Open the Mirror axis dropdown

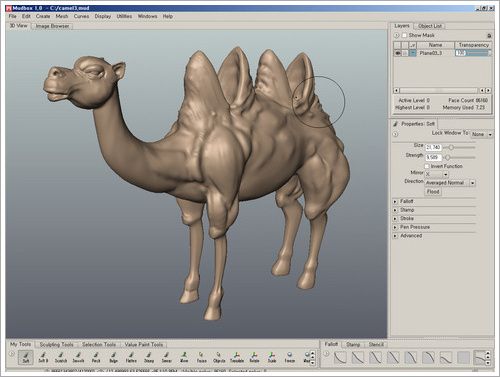coord(437,174)
